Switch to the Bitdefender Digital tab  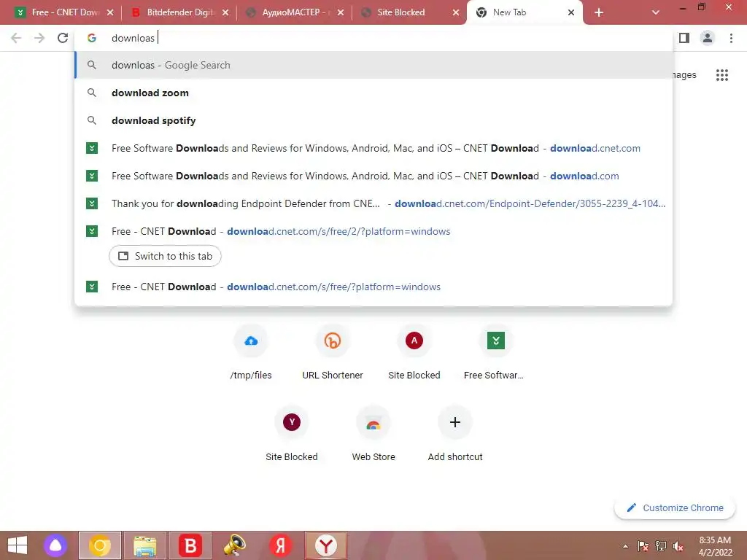tap(180, 12)
